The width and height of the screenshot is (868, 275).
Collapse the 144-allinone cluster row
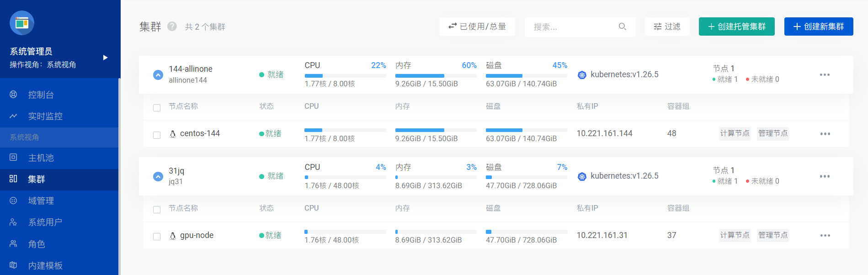[158, 75]
